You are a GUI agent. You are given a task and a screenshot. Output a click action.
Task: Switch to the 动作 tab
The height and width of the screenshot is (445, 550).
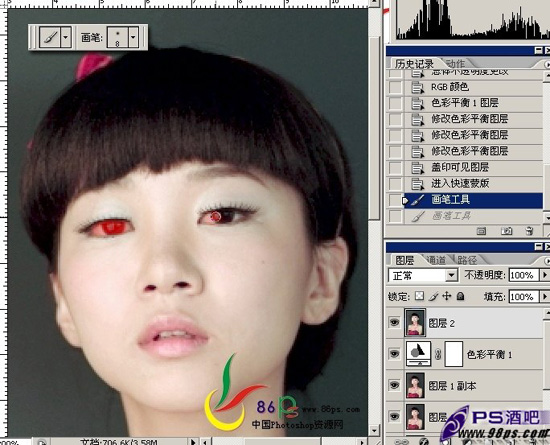tap(455, 64)
